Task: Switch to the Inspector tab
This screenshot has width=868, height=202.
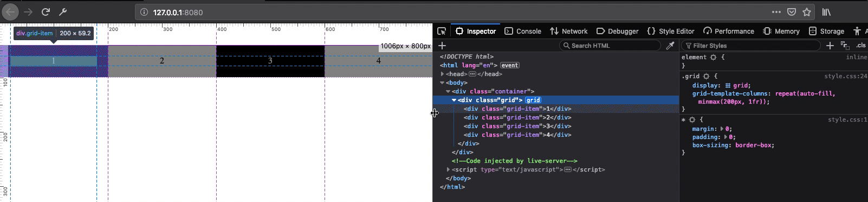Action: click(475, 31)
